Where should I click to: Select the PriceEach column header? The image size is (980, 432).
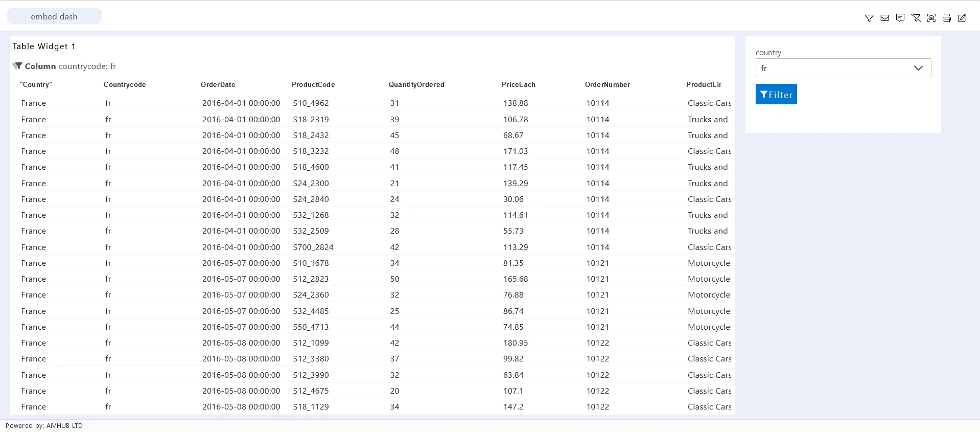click(x=518, y=84)
